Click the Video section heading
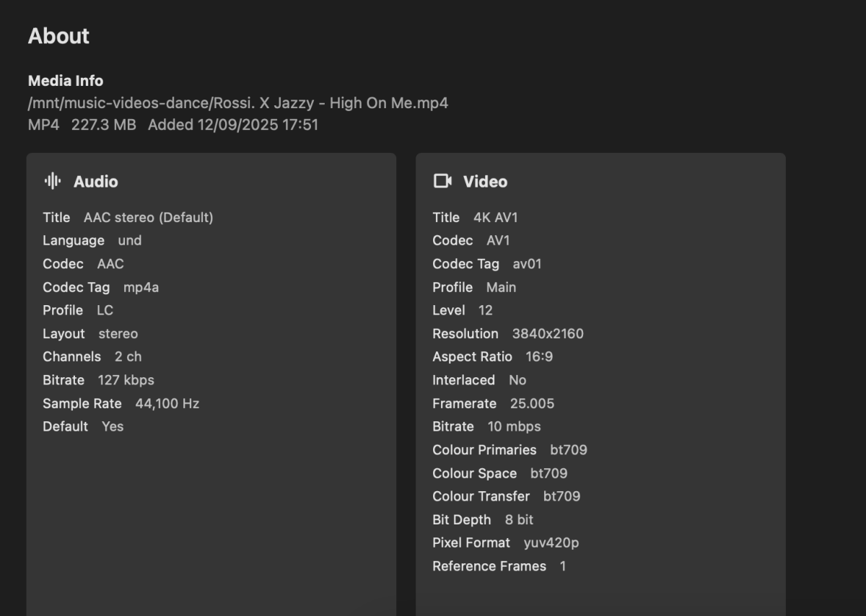The height and width of the screenshot is (616, 866). (485, 182)
